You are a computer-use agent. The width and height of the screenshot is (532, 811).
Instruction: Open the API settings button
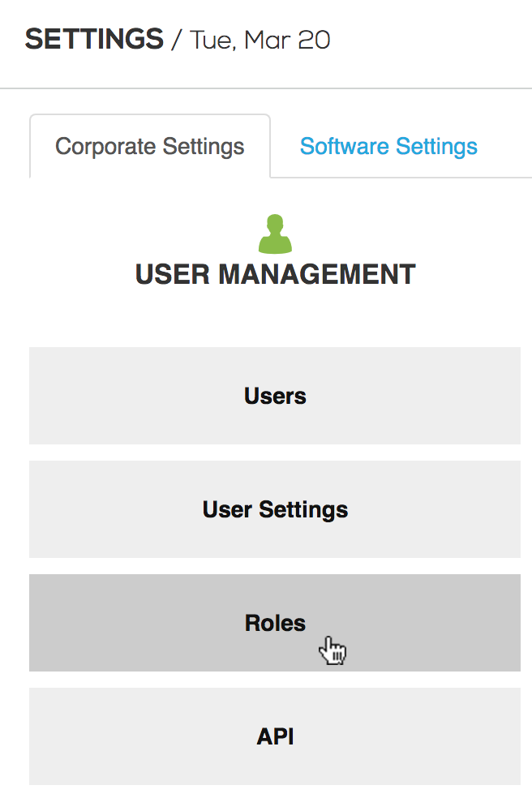275,736
